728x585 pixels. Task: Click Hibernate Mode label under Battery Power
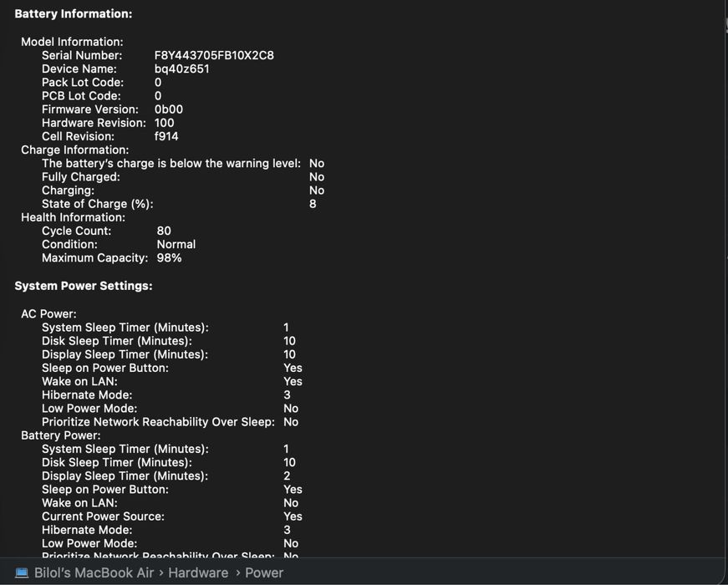click(87, 529)
